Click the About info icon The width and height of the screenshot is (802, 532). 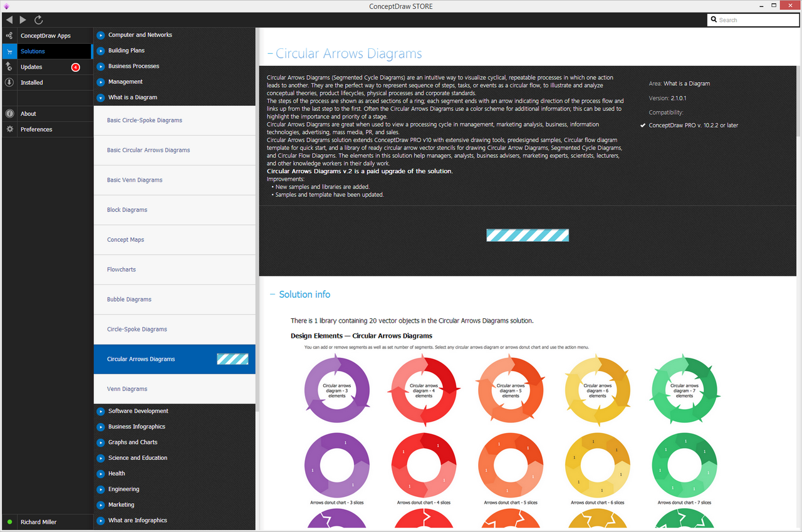(x=9, y=114)
